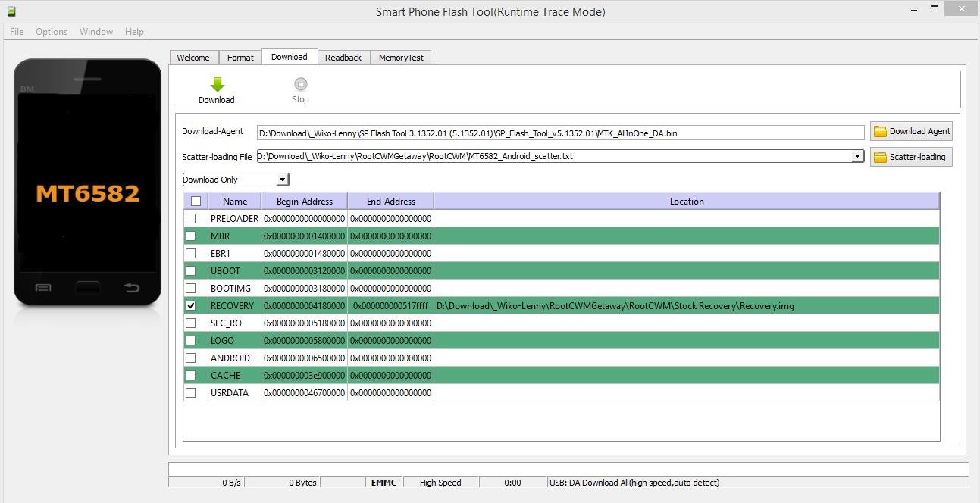980x503 pixels.
Task: Click the End Address column header
Action: [x=390, y=202]
